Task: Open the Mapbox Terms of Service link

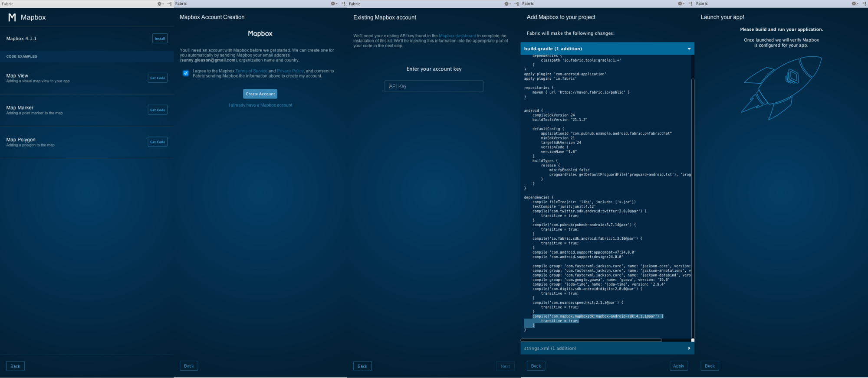Action: [x=251, y=71]
